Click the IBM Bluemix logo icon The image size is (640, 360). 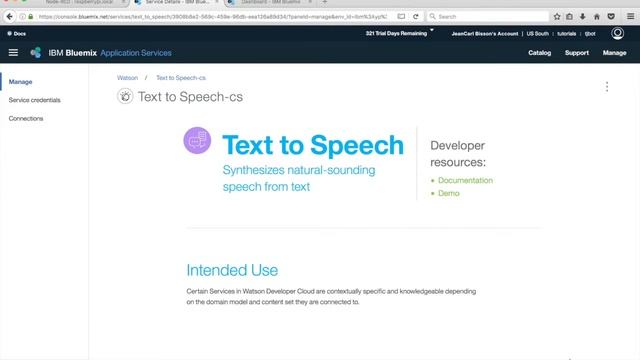(x=36, y=53)
